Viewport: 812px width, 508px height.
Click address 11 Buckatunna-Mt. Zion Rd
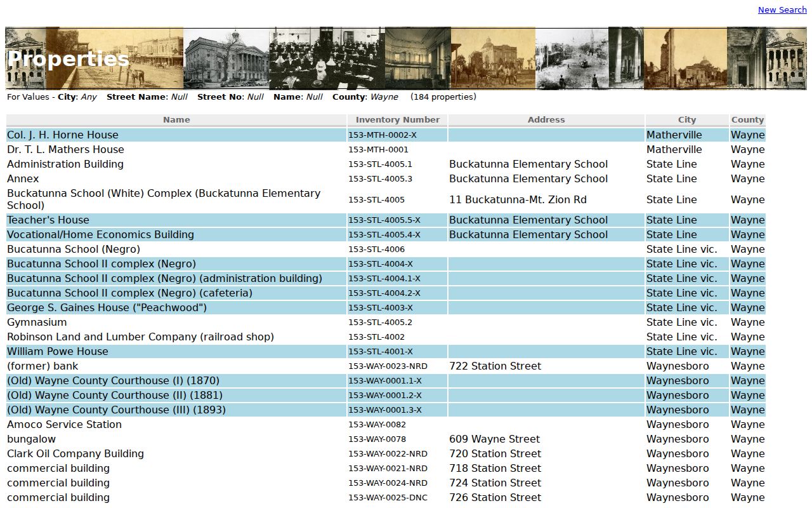tap(518, 199)
